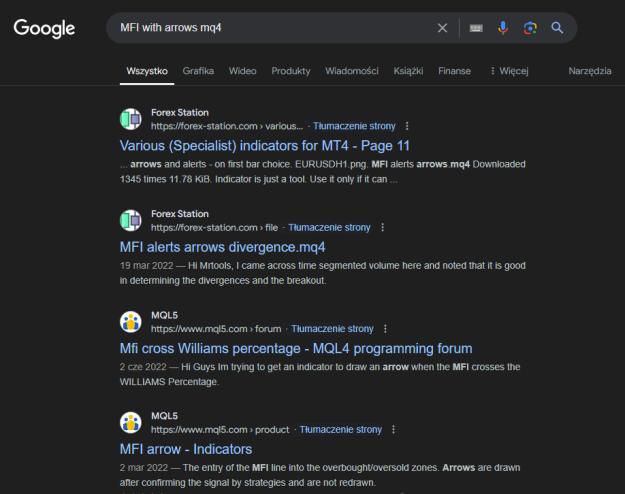Click the MQL5 favicon of the Williams percentage result
The height and width of the screenshot is (494, 625).
(x=131, y=322)
